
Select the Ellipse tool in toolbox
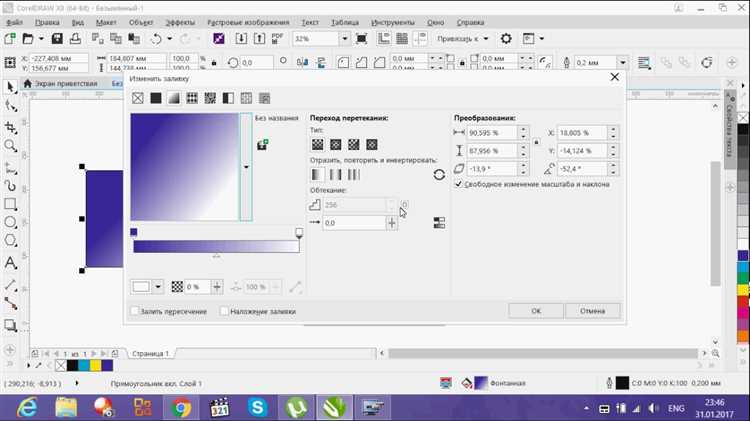(11, 222)
